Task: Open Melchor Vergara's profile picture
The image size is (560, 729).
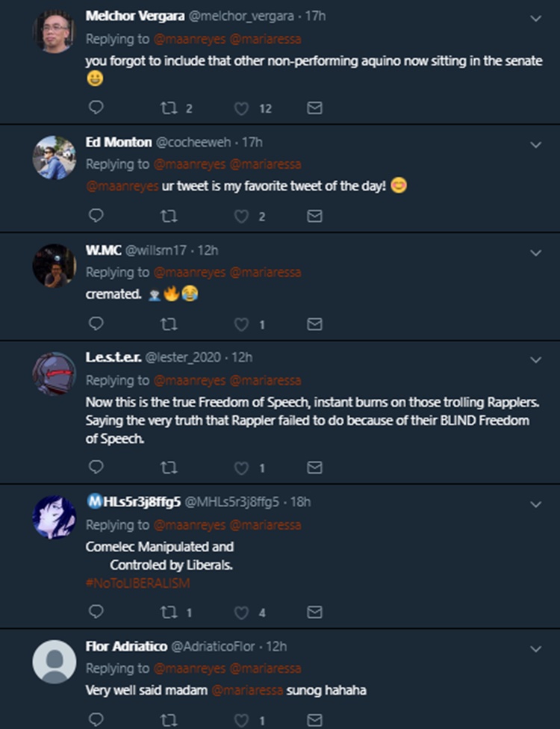Action: click(x=54, y=31)
